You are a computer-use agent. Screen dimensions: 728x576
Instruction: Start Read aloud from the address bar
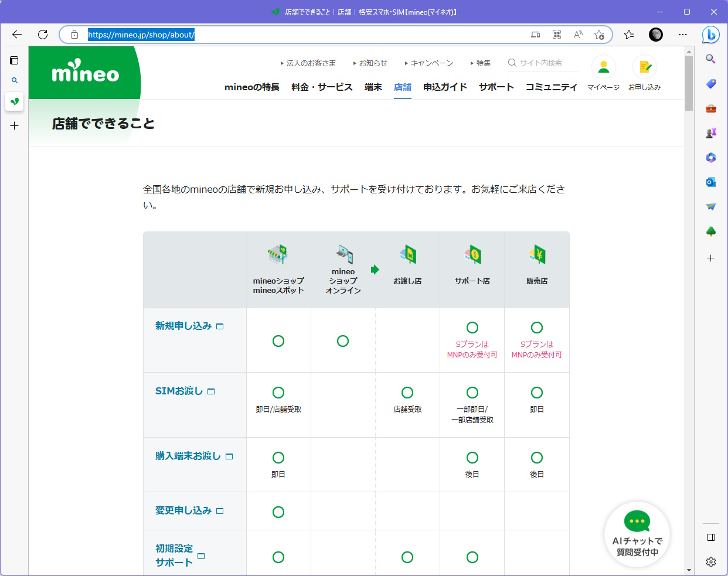578,35
